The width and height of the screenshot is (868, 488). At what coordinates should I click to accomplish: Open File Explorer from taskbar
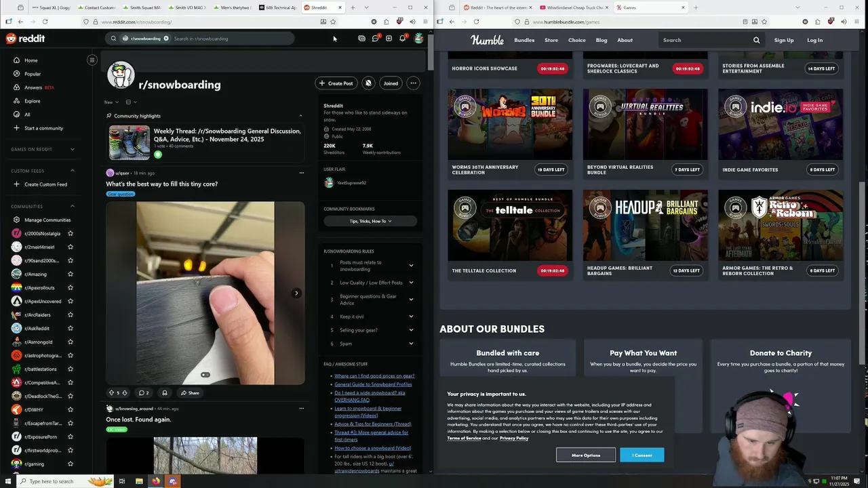pyautogui.click(x=139, y=481)
